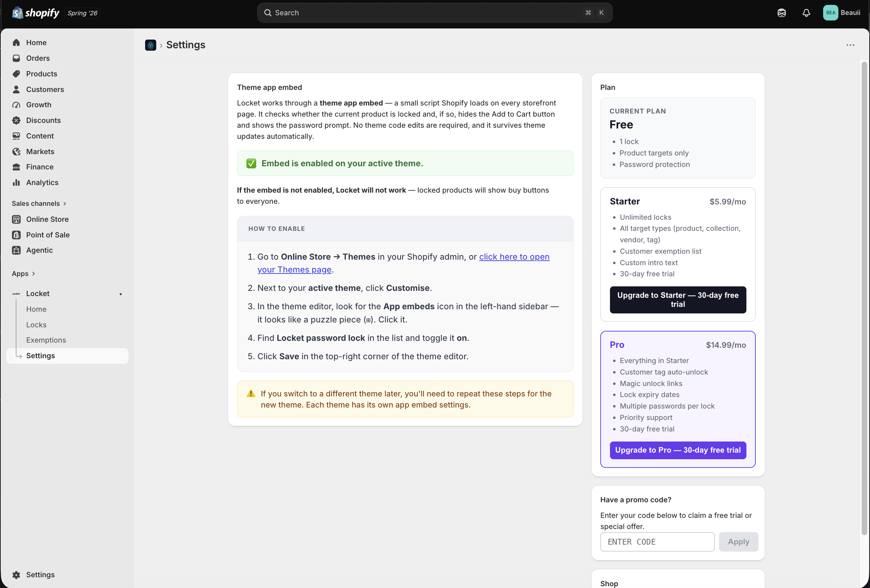This screenshot has height=588, width=870.
Task: Open the Home icon in main sidebar
Action: pos(16,43)
